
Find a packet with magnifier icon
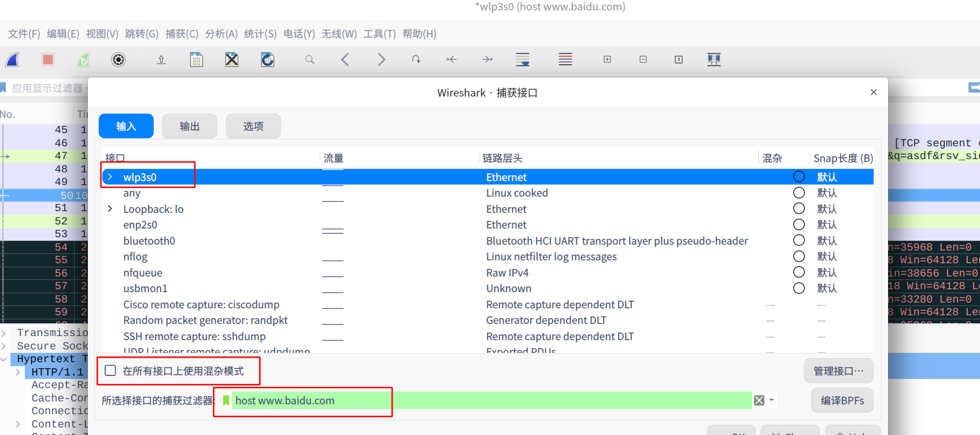pyautogui.click(x=310, y=60)
